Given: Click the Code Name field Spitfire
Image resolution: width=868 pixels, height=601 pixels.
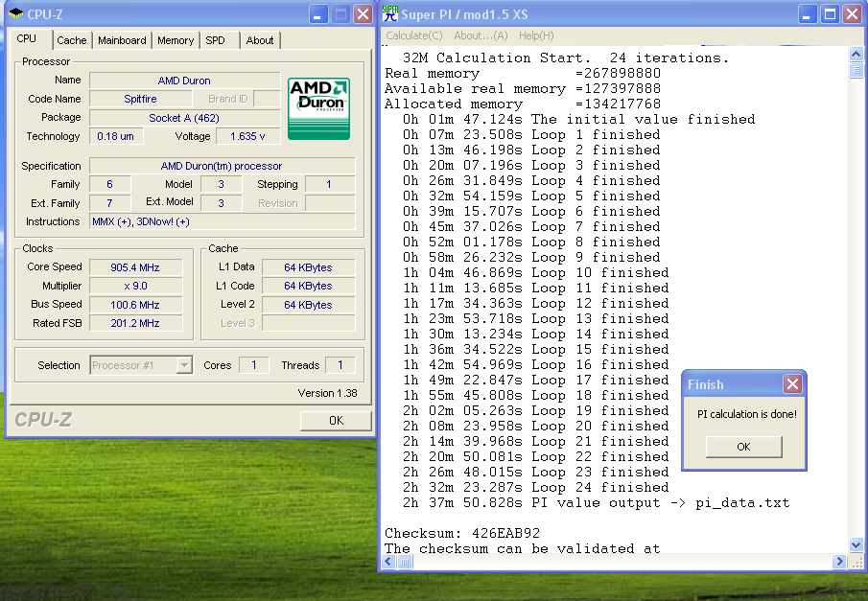Looking at the screenshot, I should [141, 99].
